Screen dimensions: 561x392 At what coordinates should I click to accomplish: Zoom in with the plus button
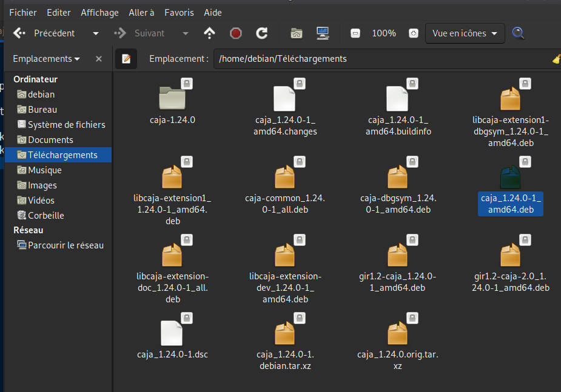coord(414,33)
